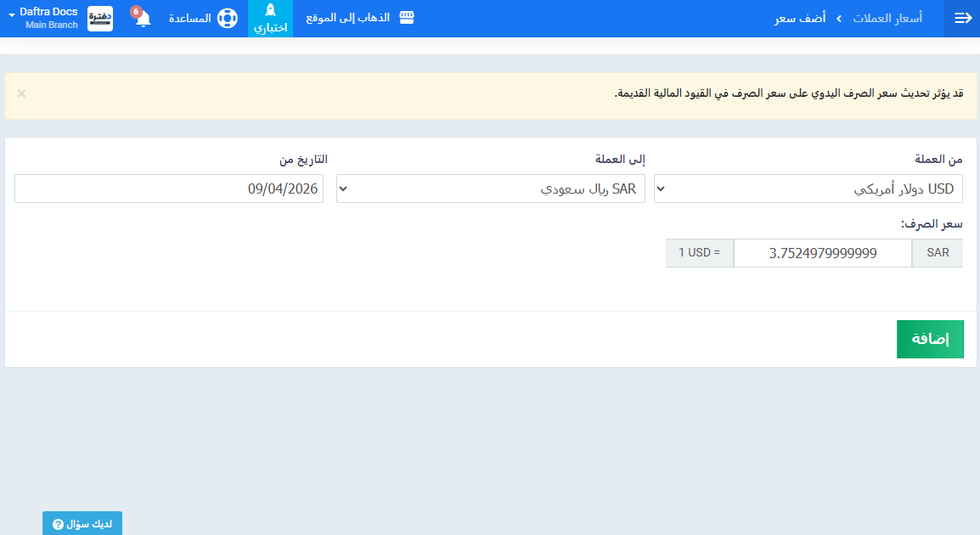Screen dimensions: 980x535
Task: Go to أسعار العملات breadcrumb
Action: tap(887, 19)
